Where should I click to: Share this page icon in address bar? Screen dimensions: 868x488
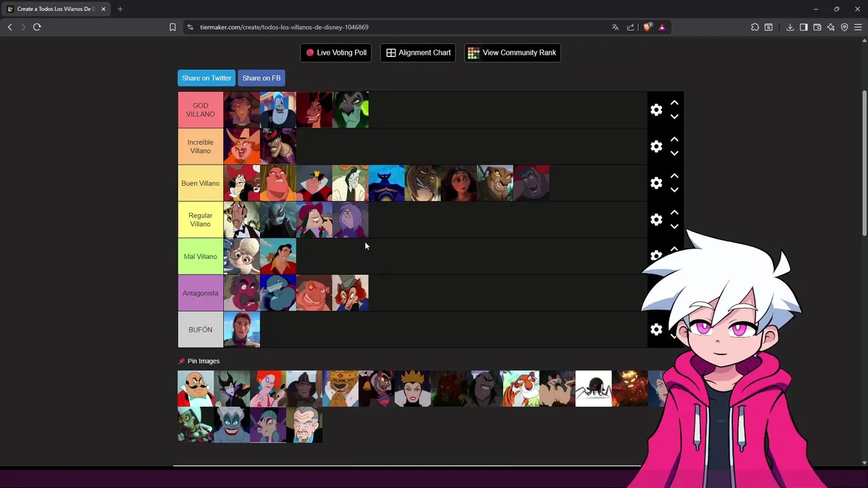pyautogui.click(x=631, y=27)
